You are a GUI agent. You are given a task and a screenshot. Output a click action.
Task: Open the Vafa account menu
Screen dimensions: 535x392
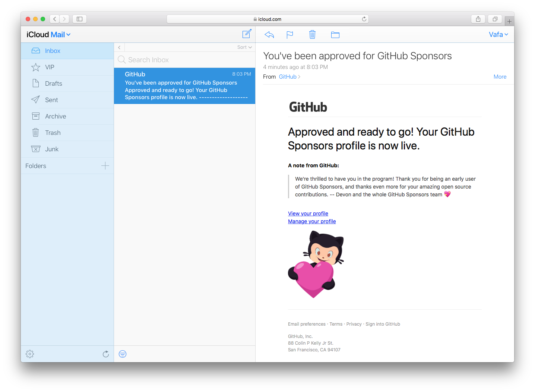point(498,35)
